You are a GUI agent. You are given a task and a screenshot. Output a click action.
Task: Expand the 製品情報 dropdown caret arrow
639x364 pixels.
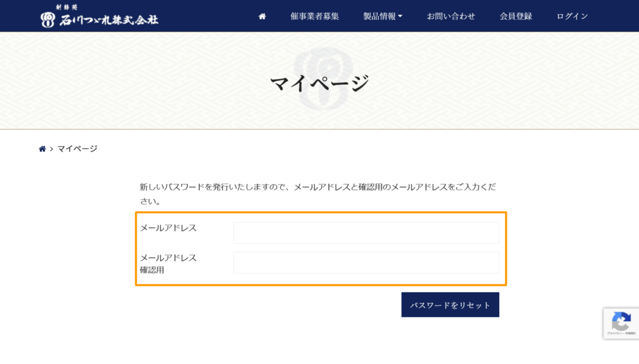click(x=400, y=16)
